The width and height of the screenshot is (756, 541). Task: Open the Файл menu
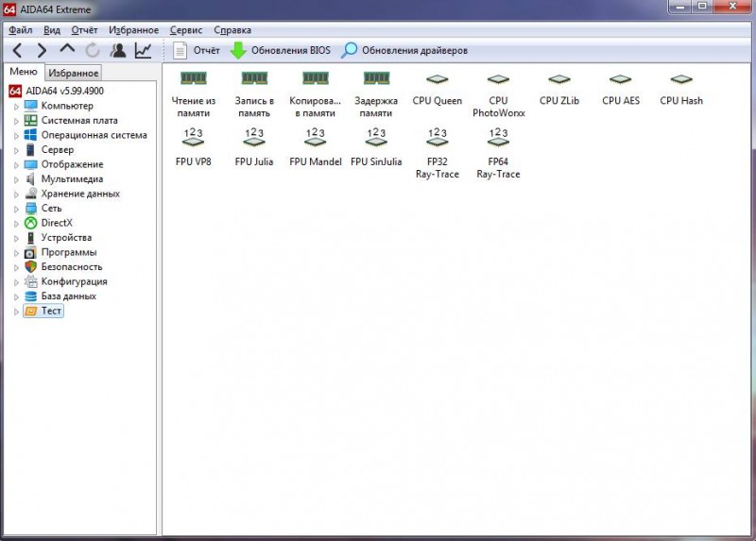[20, 30]
